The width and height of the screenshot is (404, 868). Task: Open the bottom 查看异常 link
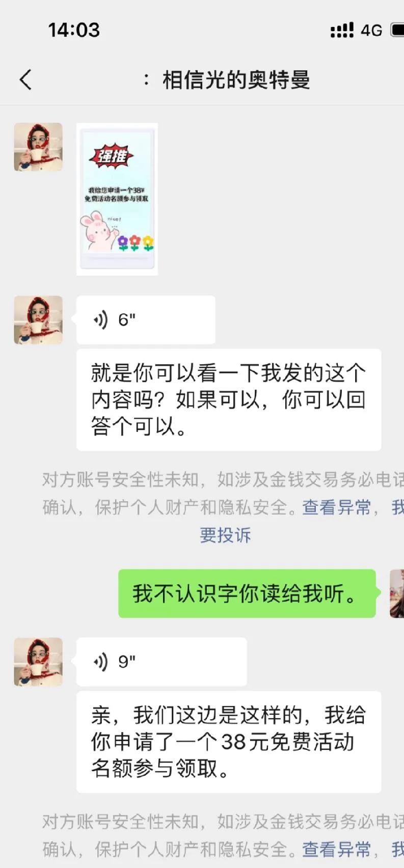tap(337, 849)
